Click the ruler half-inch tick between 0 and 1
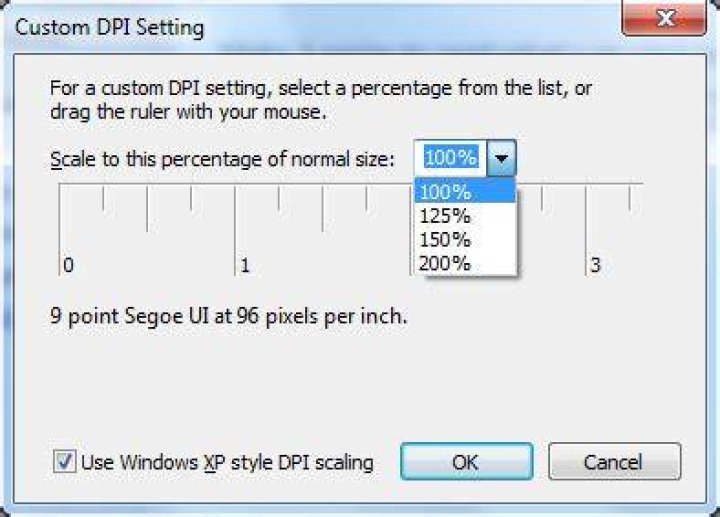This screenshot has width=720, height=517. click(x=147, y=208)
